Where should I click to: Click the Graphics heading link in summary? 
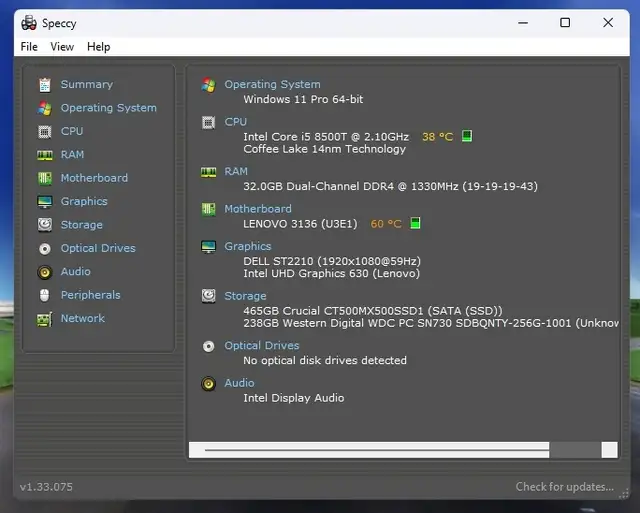pyautogui.click(x=248, y=247)
